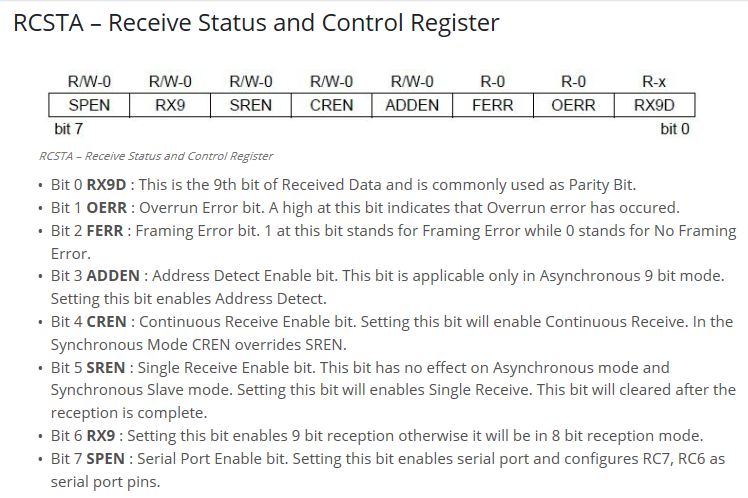Click the bold CREN term in the list
Image resolution: width=748 pixels, height=498 pixels.
(x=106, y=322)
